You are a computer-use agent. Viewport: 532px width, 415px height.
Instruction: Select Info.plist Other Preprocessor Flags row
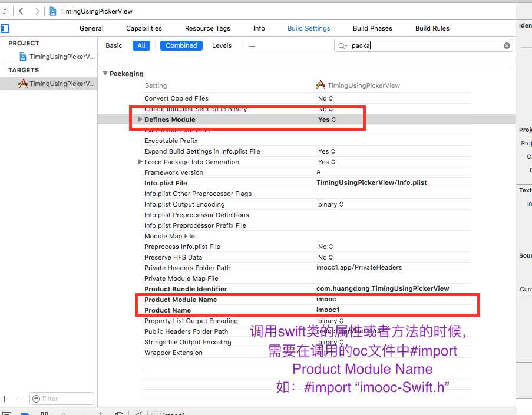tap(198, 194)
